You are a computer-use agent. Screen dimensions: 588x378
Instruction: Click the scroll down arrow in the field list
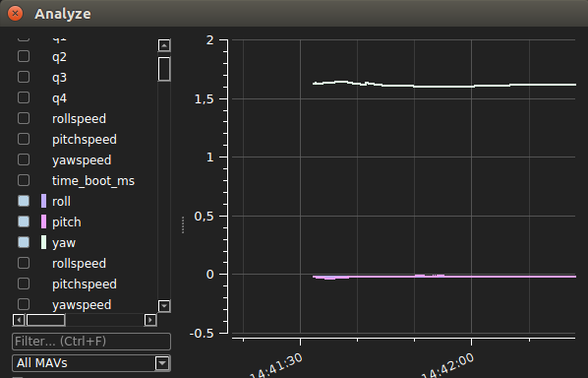tap(164, 306)
